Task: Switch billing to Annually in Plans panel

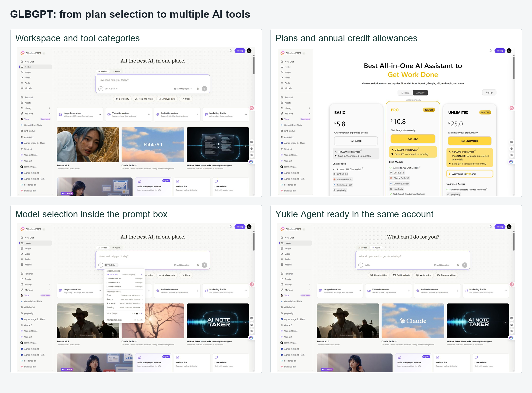Action: pos(420,93)
